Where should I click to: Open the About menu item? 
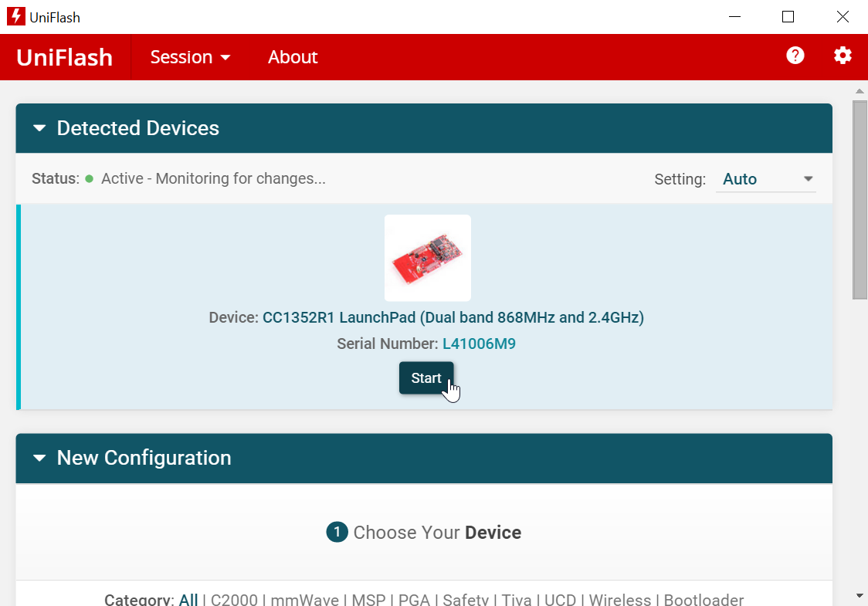293,57
